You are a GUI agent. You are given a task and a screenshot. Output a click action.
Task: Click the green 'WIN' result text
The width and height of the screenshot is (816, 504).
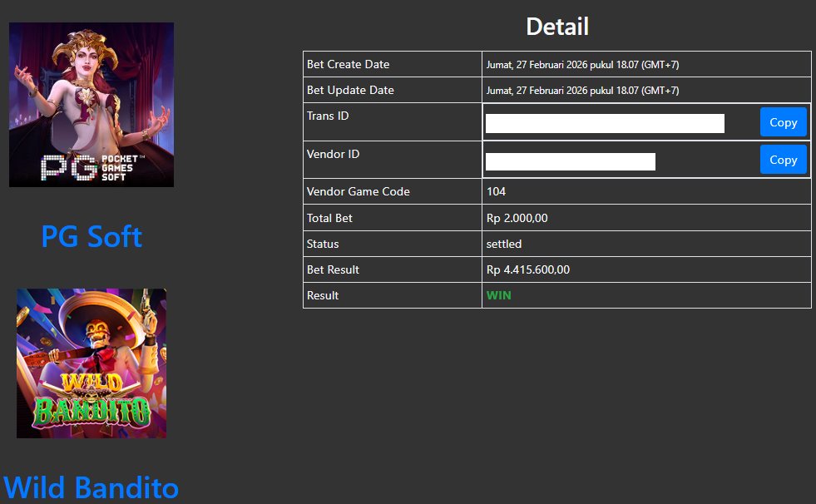[x=498, y=295]
